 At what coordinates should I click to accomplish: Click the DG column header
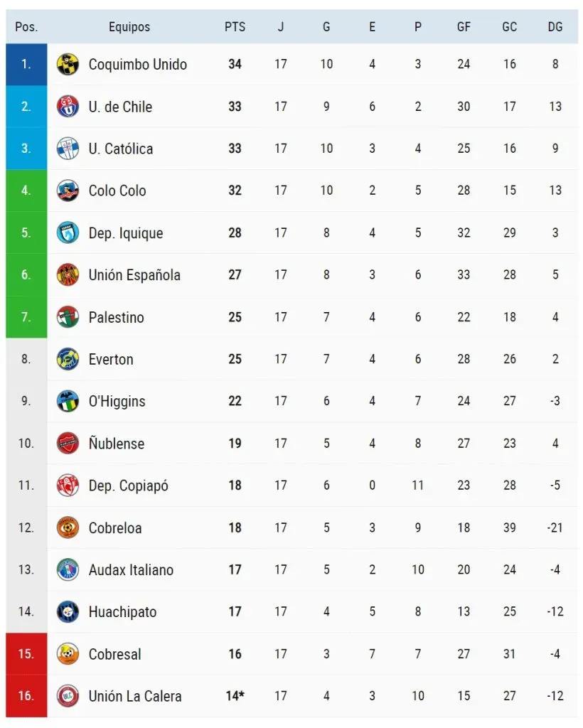point(555,27)
